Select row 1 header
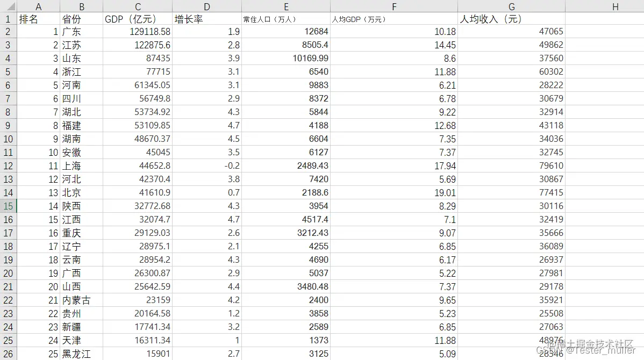Viewport: 644px width, 360px height. tap(8, 19)
